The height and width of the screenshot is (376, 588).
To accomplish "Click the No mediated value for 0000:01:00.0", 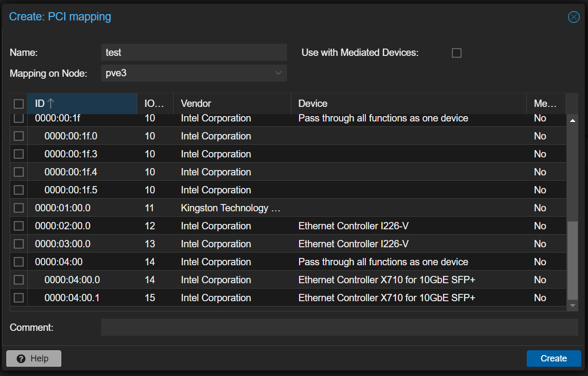I will (540, 208).
